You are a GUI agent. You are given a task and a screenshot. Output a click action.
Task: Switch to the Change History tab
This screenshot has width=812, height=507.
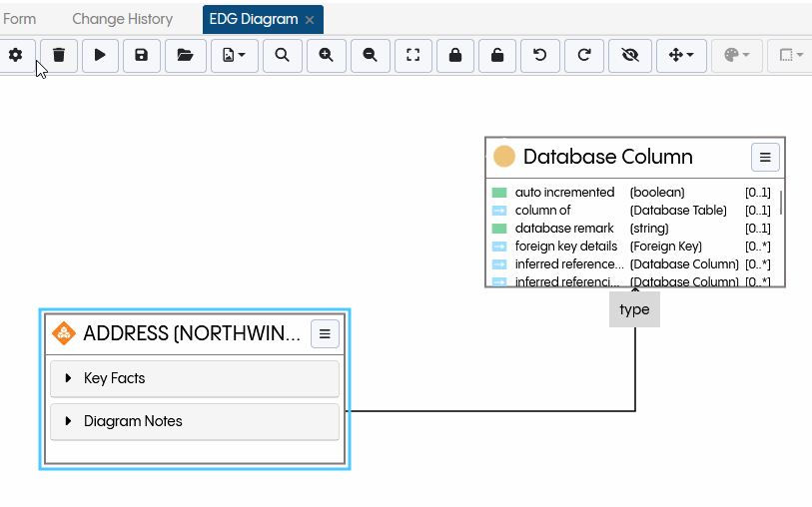tap(122, 19)
